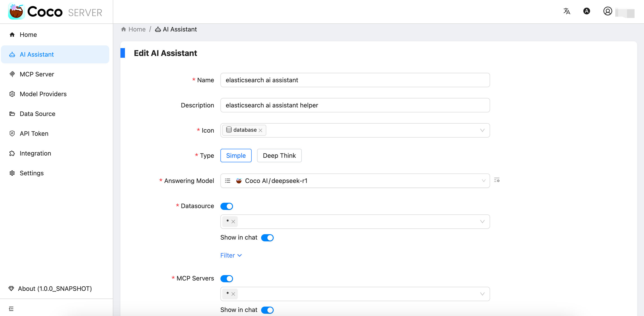The image size is (644, 316).
Task: Collapse the sidebar with the bottom menu icon
Action: click(11, 309)
